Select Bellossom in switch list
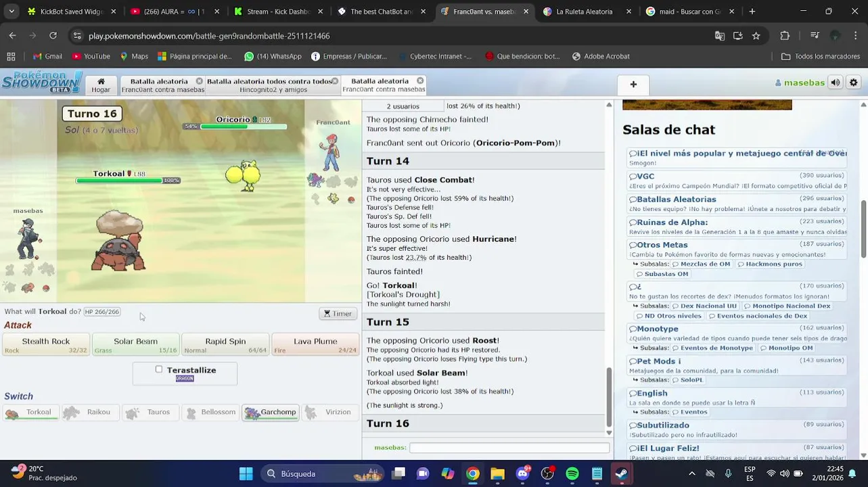Image resolution: width=868 pixels, height=487 pixels. pyautogui.click(x=210, y=412)
